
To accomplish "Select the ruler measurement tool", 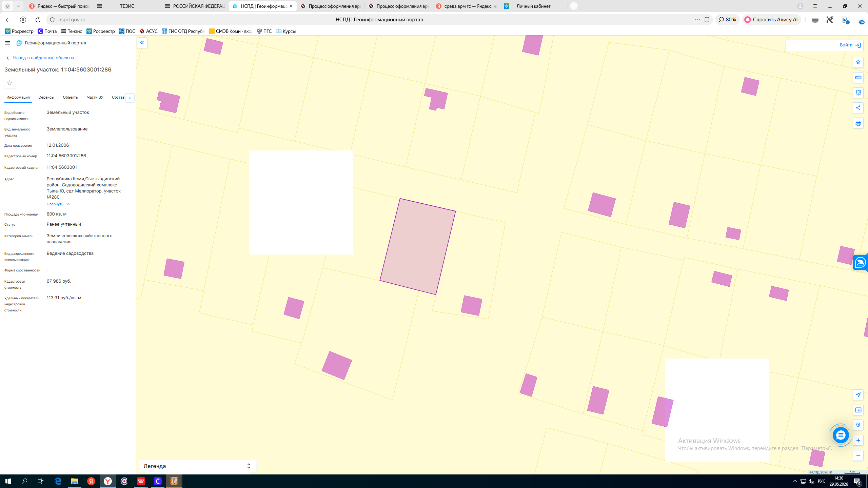I will [x=858, y=78].
